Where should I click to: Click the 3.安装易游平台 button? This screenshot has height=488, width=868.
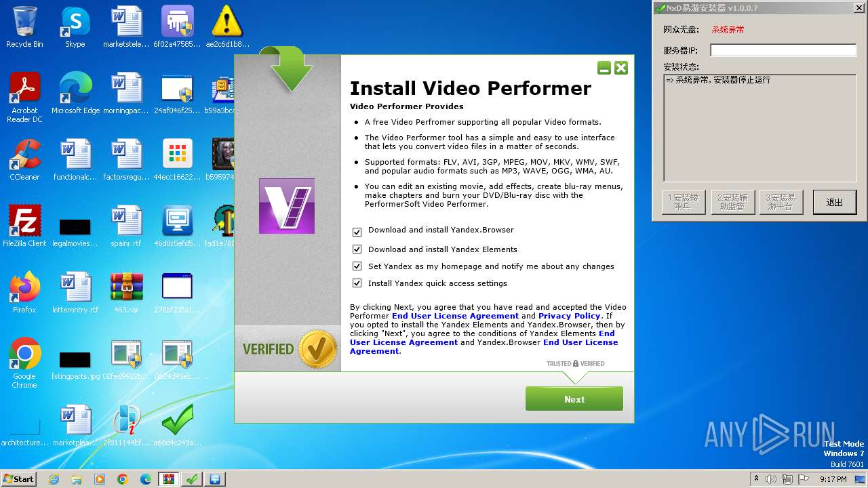(x=781, y=202)
